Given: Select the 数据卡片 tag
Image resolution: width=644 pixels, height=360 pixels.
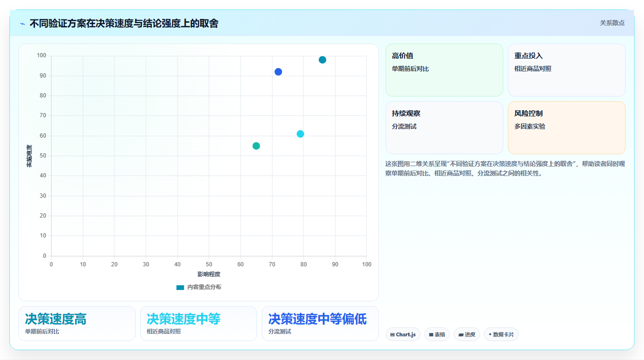Looking at the screenshot, I should click(501, 334).
